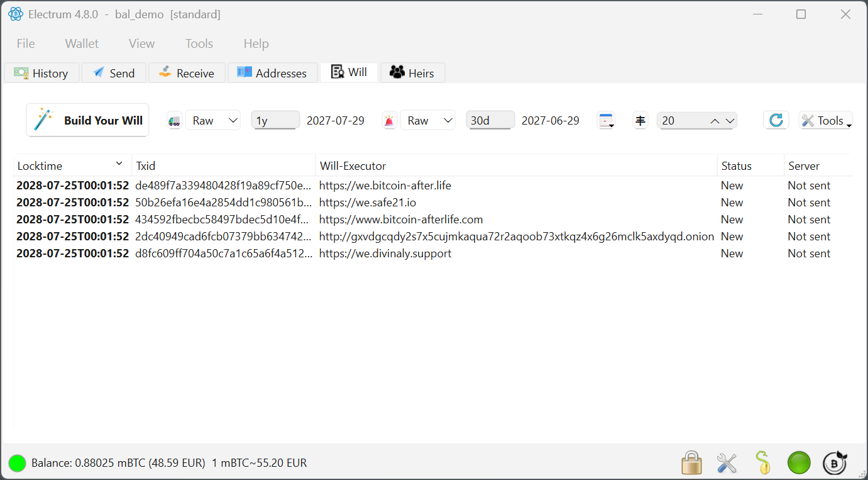
Task: Open the Tools menu in the menu bar
Action: click(199, 43)
